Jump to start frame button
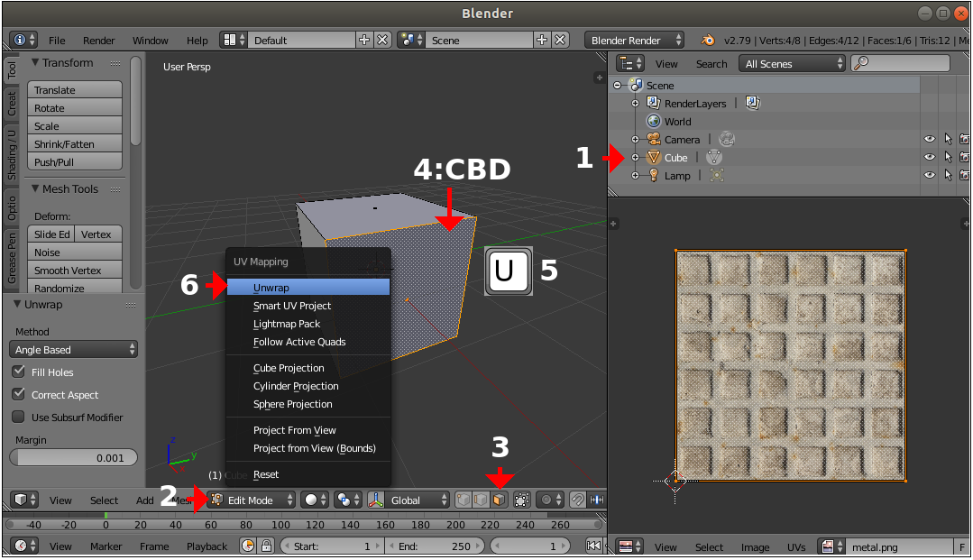This screenshot has width=973, height=560. tap(593, 546)
